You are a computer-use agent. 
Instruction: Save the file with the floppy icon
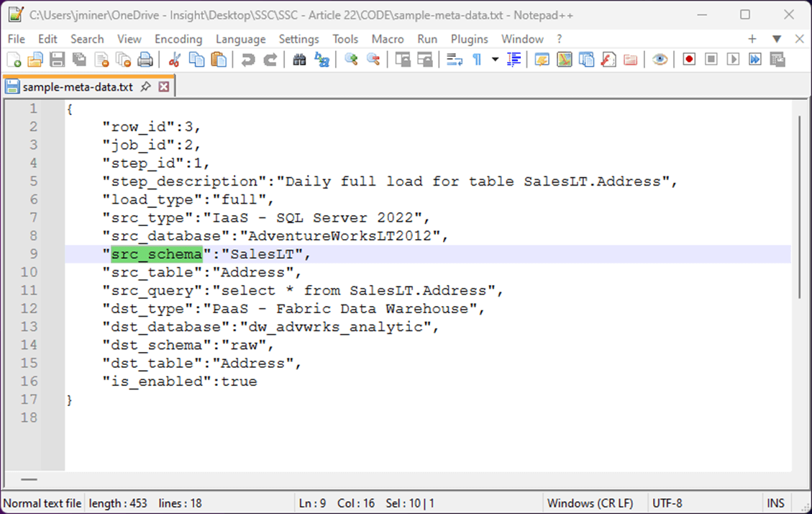click(x=57, y=60)
